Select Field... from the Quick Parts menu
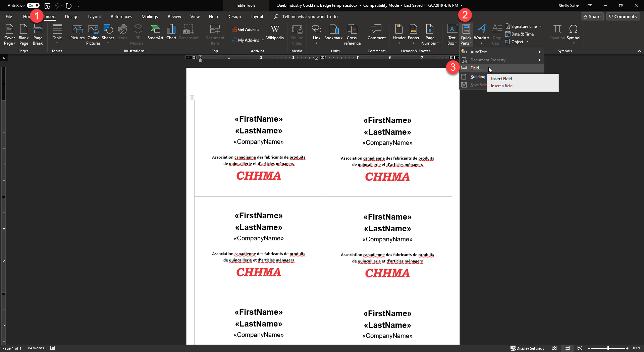 pos(476,68)
